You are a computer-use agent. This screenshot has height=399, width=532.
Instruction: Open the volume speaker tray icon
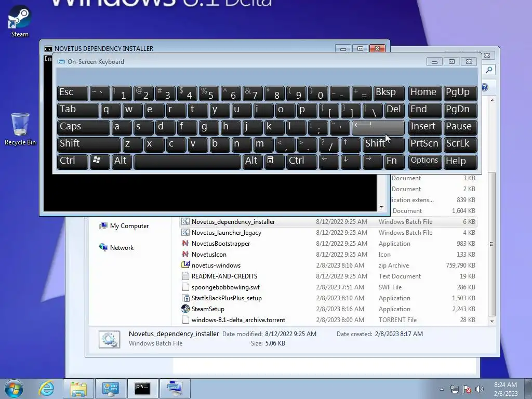[480, 389]
